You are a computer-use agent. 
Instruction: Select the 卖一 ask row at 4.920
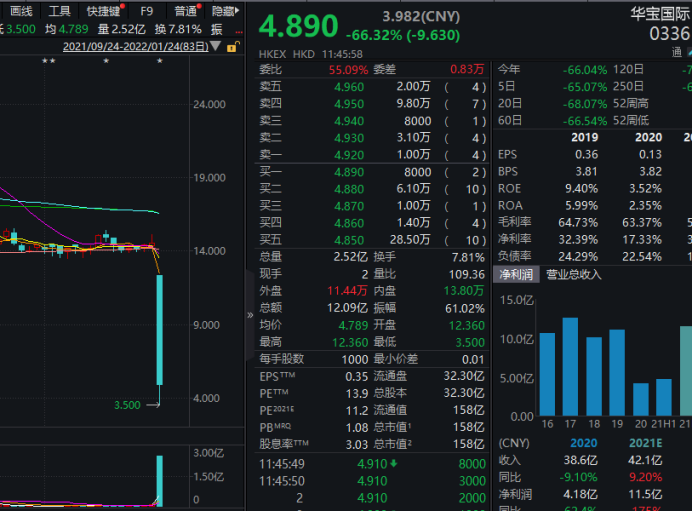point(371,154)
